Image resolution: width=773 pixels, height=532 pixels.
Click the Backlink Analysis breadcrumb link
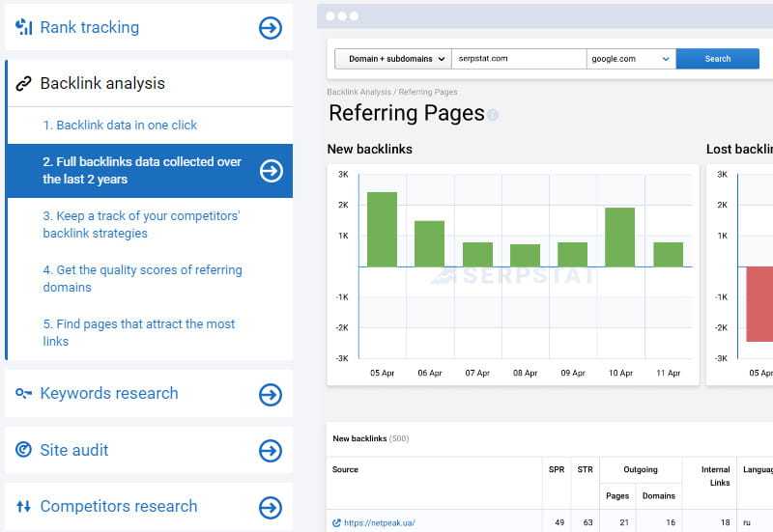click(x=359, y=92)
